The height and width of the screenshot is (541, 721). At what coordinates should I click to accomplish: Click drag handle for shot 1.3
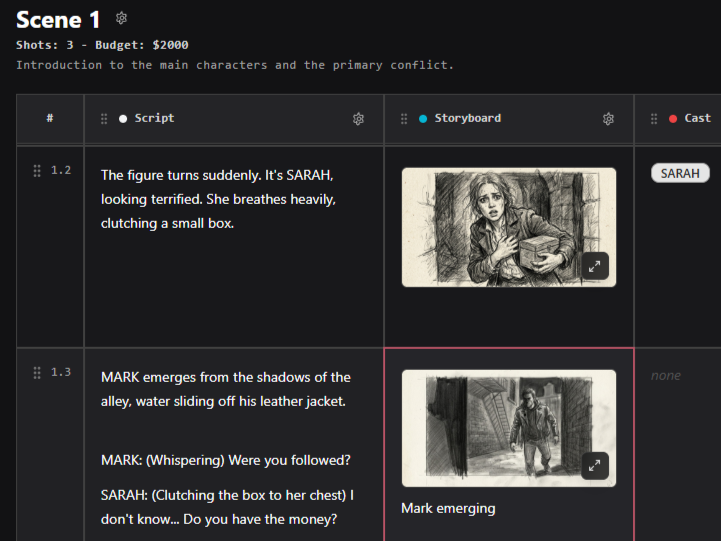(37, 372)
